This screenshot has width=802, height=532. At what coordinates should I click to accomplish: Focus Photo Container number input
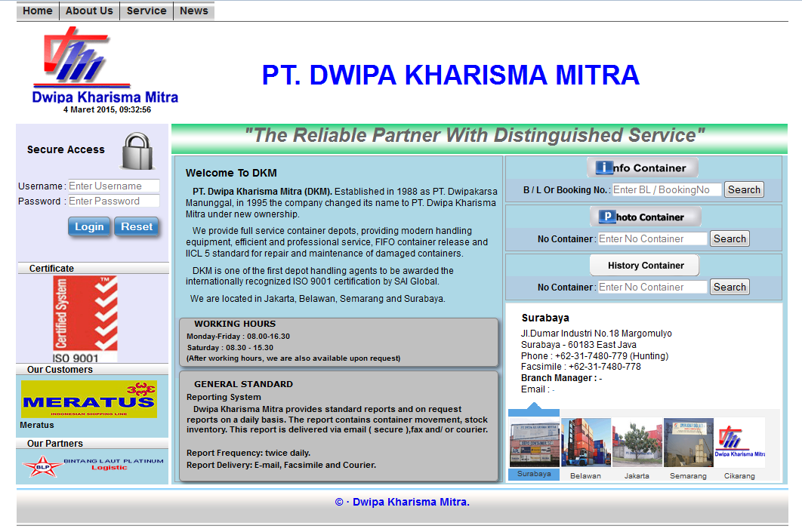(652, 238)
